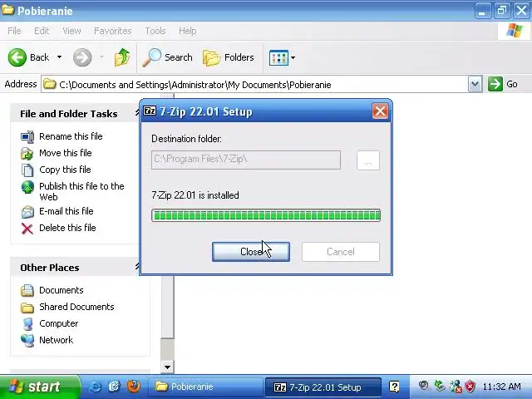Click the 7z icon in Setup title bar
This screenshot has height=399, width=532.
point(150,111)
